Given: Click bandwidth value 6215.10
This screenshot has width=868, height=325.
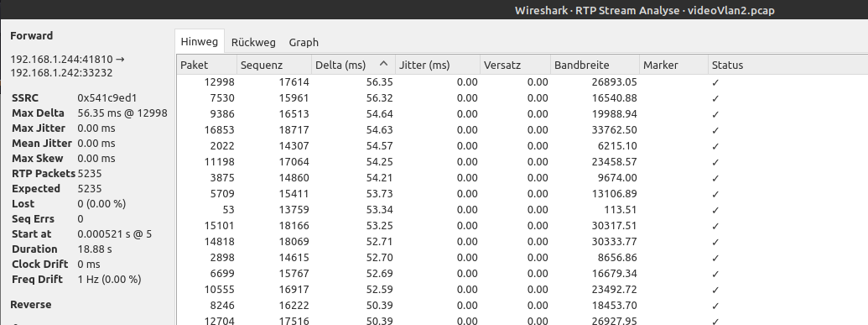Looking at the screenshot, I should pyautogui.click(x=616, y=146).
